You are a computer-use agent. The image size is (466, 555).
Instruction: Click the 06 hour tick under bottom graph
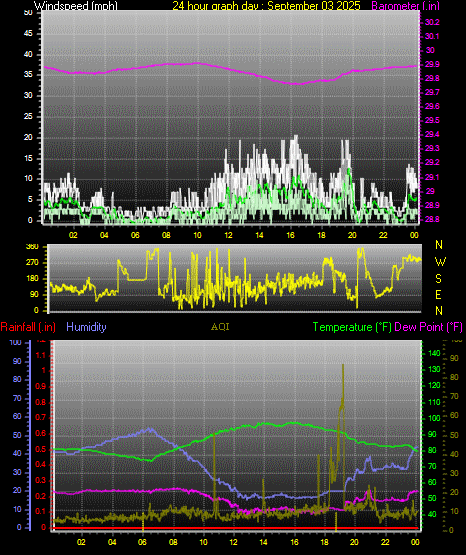coord(142,542)
